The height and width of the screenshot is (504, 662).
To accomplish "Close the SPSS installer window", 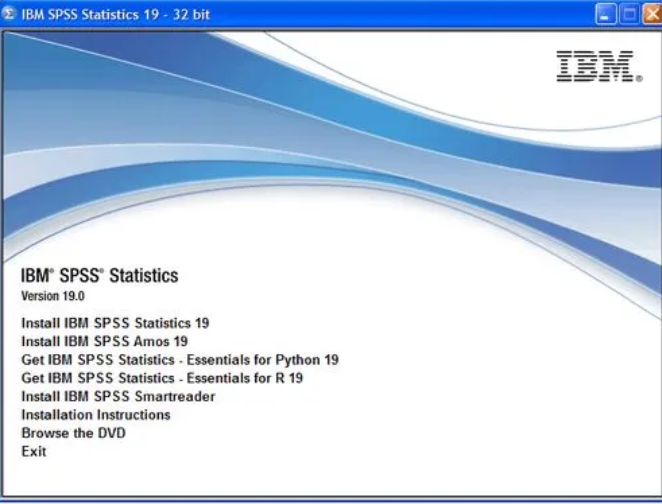I will (652, 15).
